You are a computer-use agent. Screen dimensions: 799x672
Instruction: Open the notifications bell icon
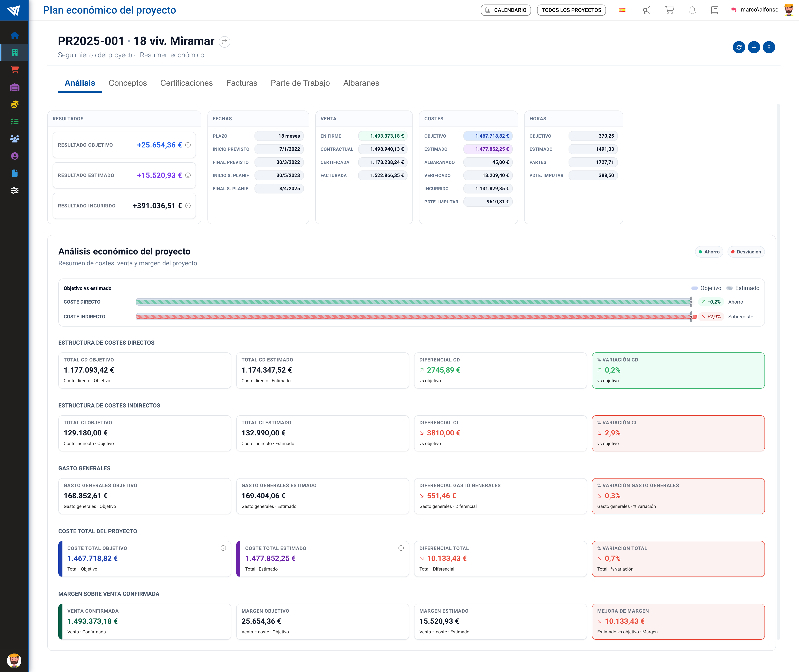point(692,10)
